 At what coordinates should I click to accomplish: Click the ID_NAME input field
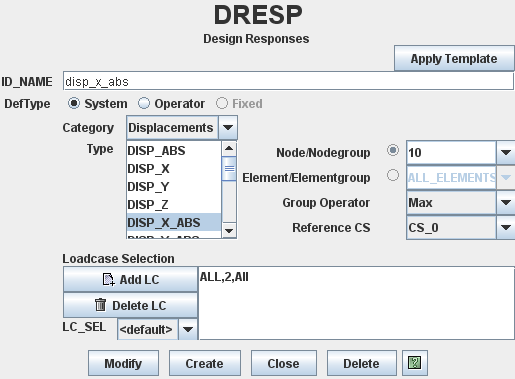[288, 81]
